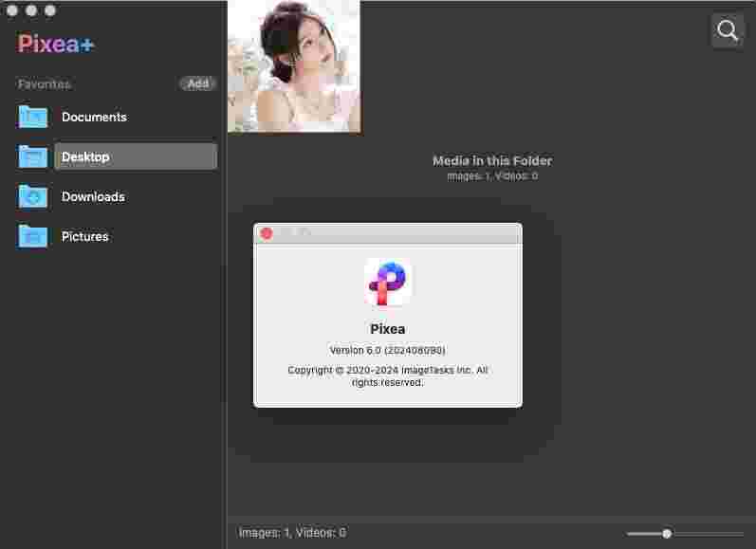This screenshot has width=756, height=549.
Task: Select Desktop in Favorites list
Action: [x=136, y=156]
